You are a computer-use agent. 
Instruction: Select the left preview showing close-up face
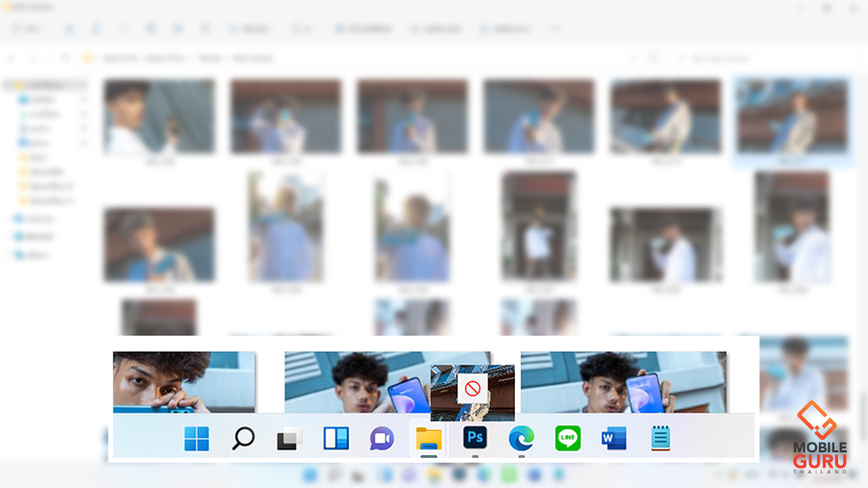pos(183,382)
